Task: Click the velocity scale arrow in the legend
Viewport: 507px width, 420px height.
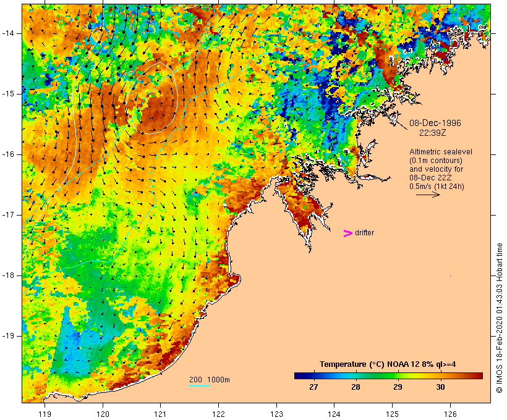Action: coord(428,195)
